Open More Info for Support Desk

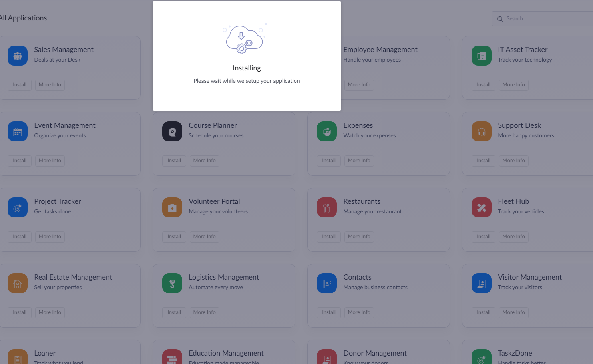(514, 161)
